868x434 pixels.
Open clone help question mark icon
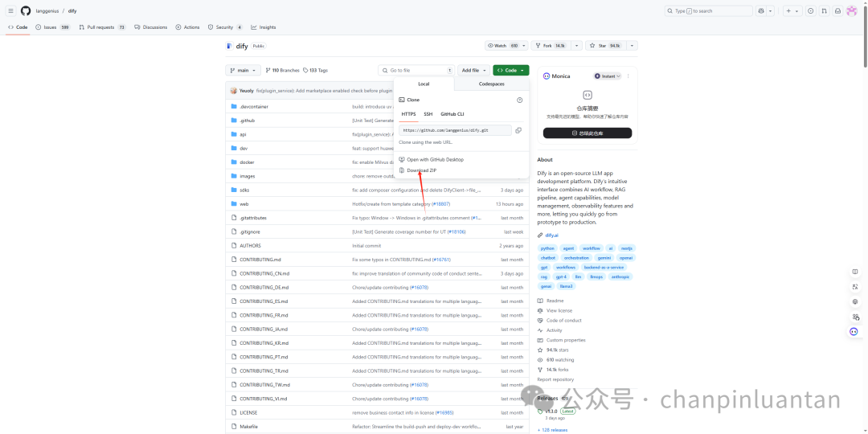[x=519, y=100]
